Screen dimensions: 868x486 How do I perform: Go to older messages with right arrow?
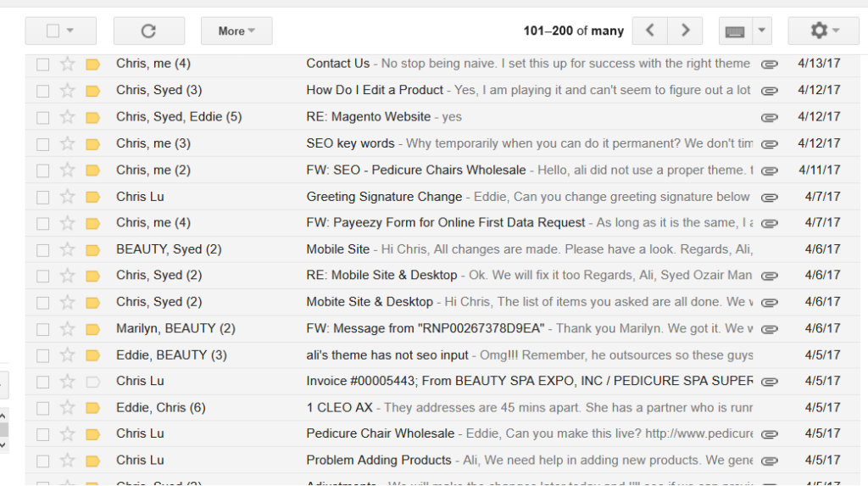click(685, 31)
